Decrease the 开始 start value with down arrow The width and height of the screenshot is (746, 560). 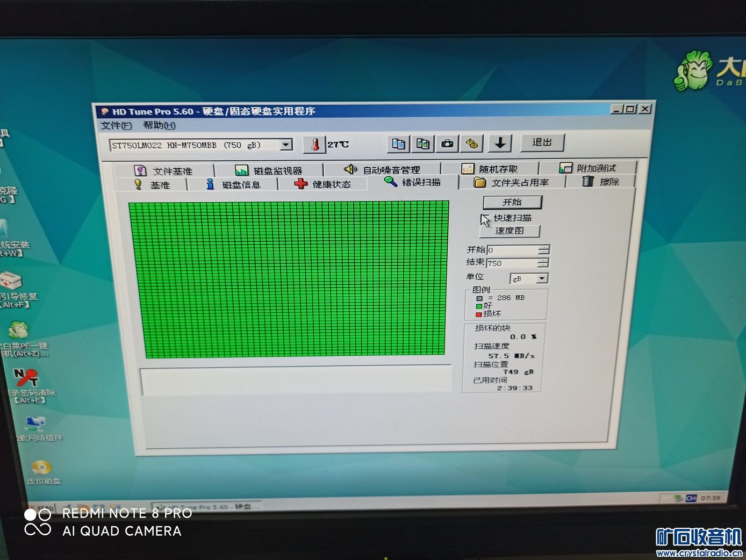(x=544, y=253)
